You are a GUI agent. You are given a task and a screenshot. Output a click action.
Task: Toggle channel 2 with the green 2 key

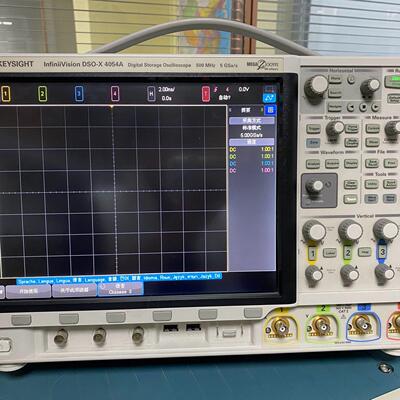(348, 252)
